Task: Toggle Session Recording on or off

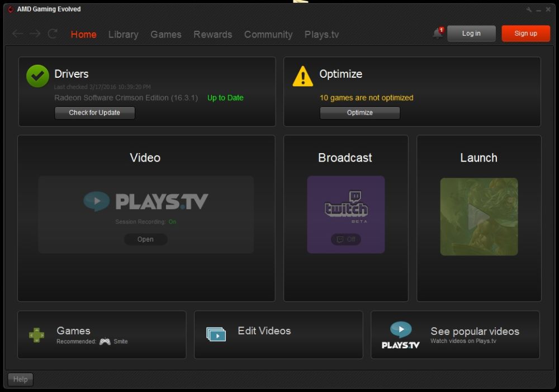Action: coord(172,221)
